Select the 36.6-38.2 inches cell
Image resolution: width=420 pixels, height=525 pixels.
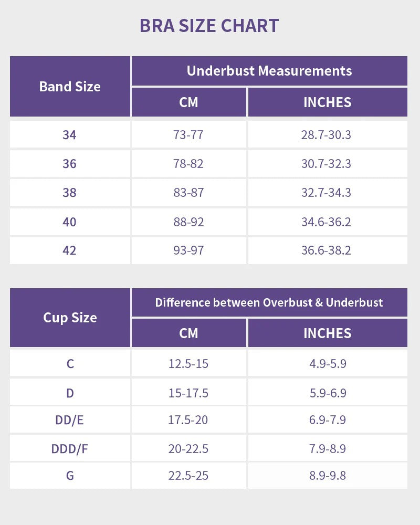pos(326,250)
